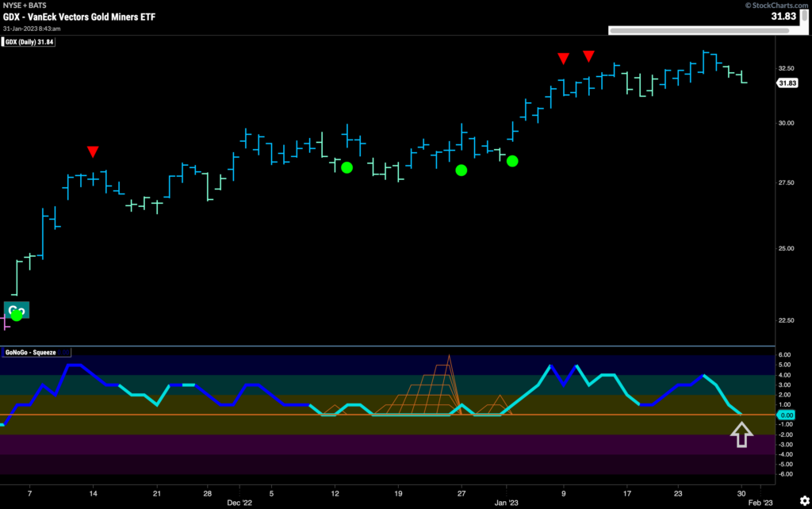The width and height of the screenshot is (812, 509).
Task: Select the green Go Trend Continuation dot in mid-December
Action: 347,167
